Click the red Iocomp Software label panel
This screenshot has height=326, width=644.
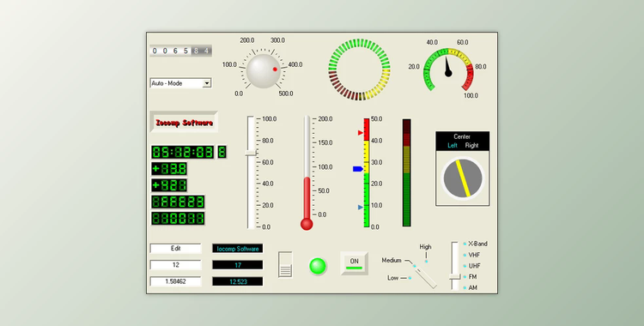click(x=184, y=123)
